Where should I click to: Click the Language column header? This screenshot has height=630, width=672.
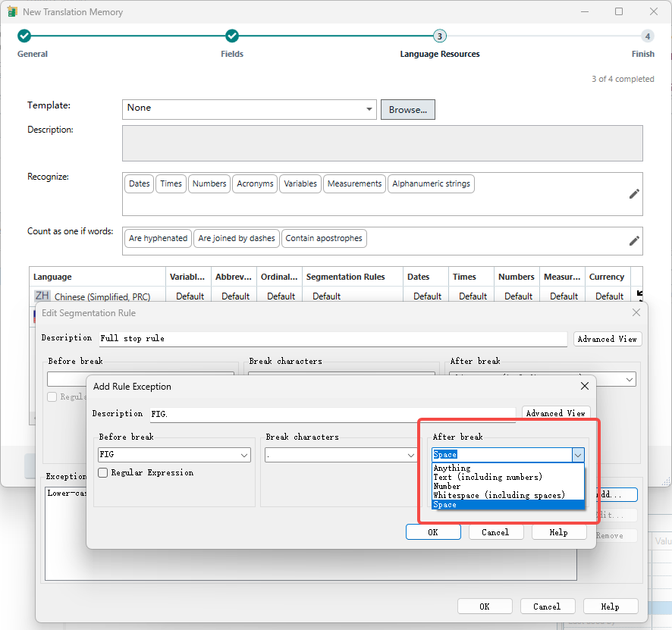[97, 277]
